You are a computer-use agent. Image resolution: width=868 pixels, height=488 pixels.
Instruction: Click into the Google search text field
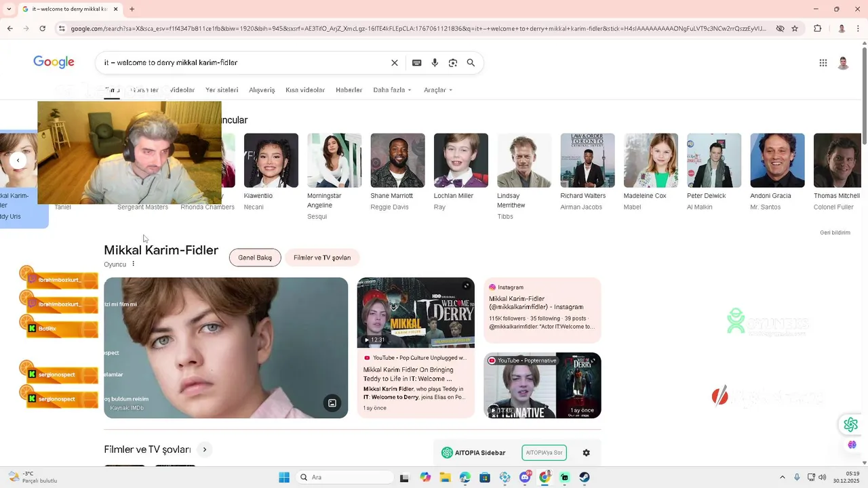[244, 63]
